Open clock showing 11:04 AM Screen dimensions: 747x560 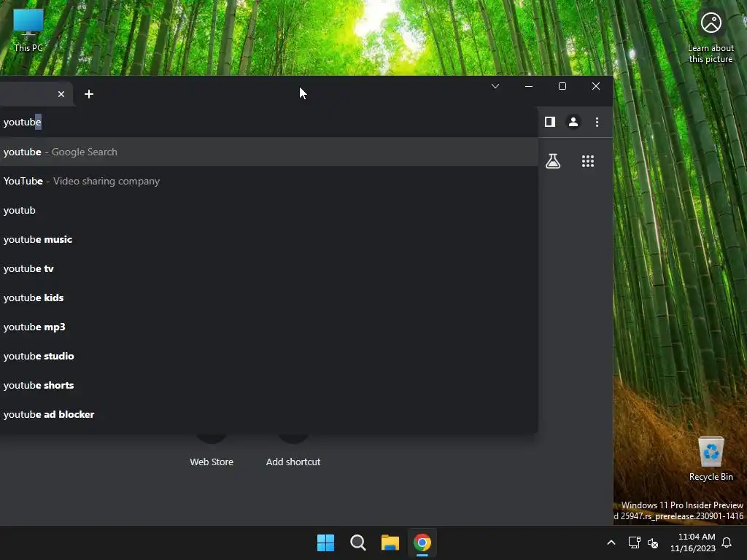pos(693,542)
